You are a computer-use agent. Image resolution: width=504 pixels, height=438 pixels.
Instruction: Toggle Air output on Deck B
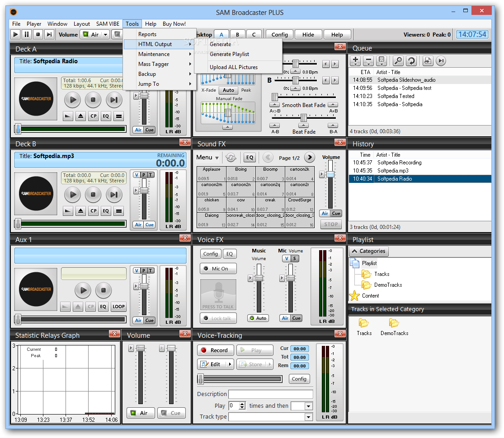[x=138, y=225]
